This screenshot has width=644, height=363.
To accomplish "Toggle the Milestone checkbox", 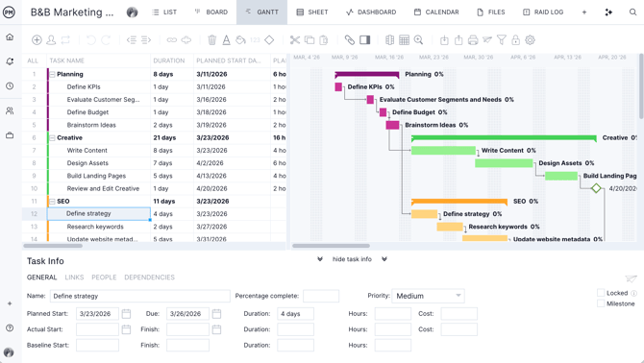I will 601,303.
